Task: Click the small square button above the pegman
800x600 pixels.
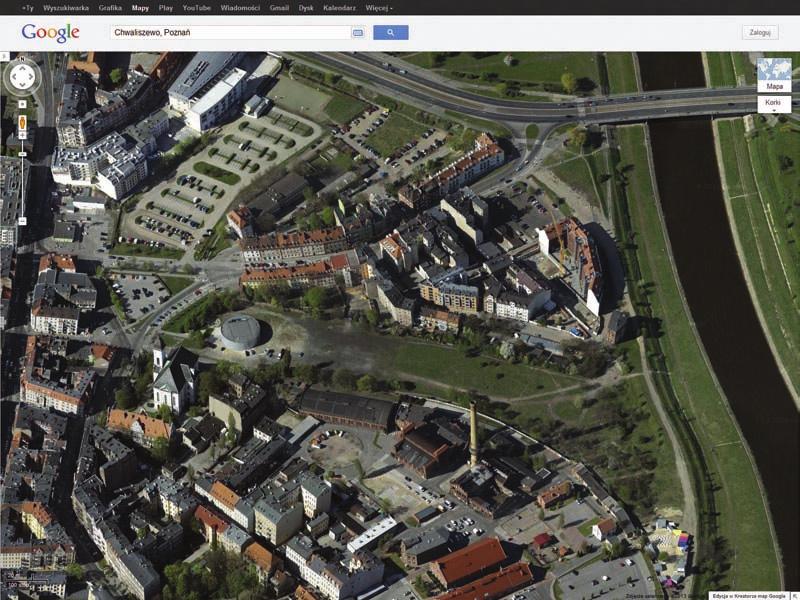Action: (x=22, y=104)
